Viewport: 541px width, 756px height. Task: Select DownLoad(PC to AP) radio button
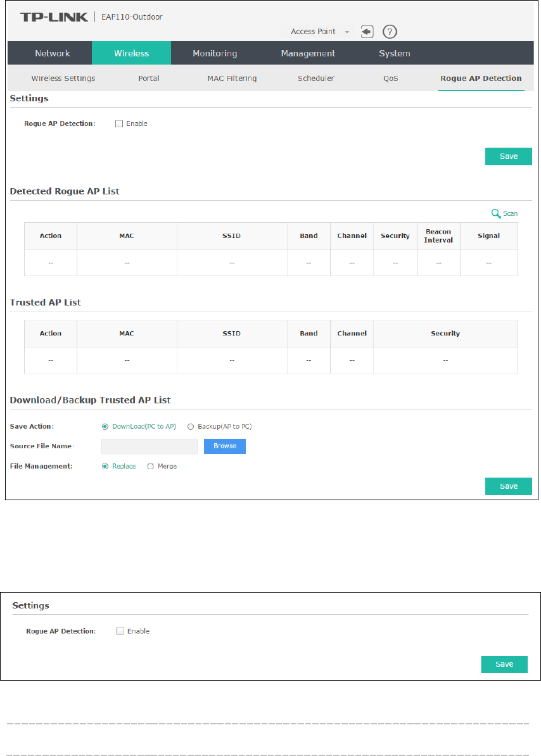click(105, 427)
